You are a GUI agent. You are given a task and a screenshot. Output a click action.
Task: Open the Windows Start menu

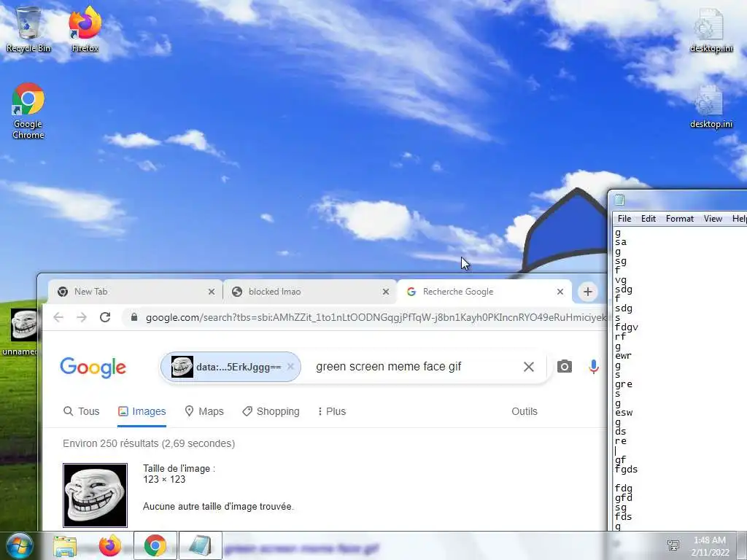click(x=20, y=546)
